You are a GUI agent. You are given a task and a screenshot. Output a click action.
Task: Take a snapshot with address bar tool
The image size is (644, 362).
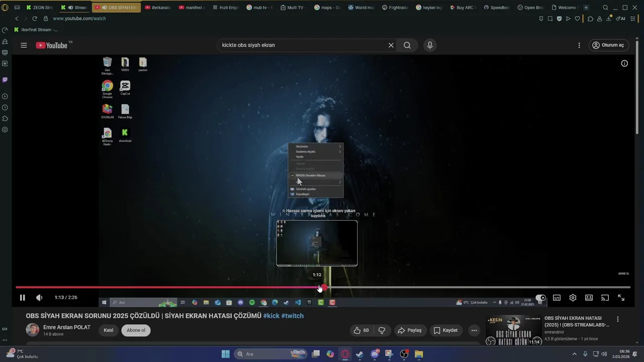click(x=550, y=19)
